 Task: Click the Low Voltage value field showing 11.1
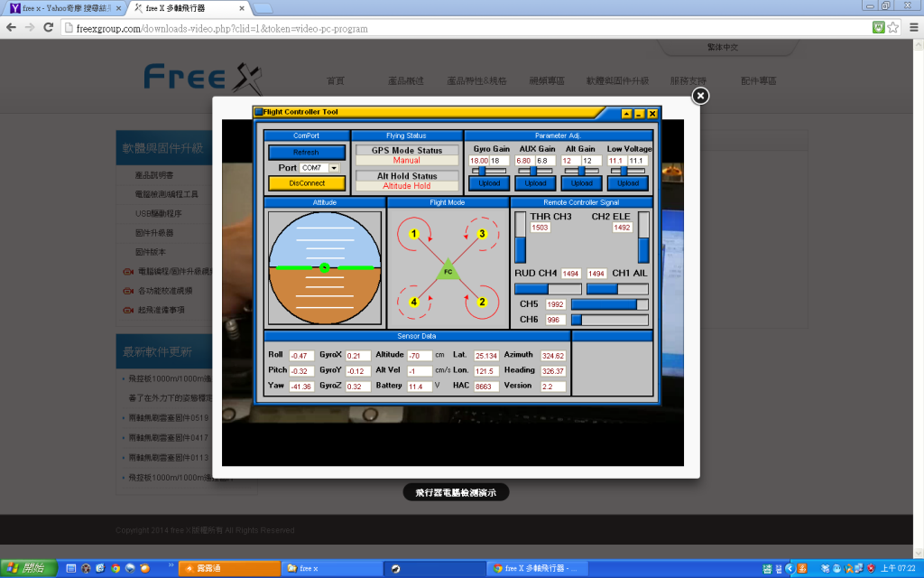[x=616, y=161]
